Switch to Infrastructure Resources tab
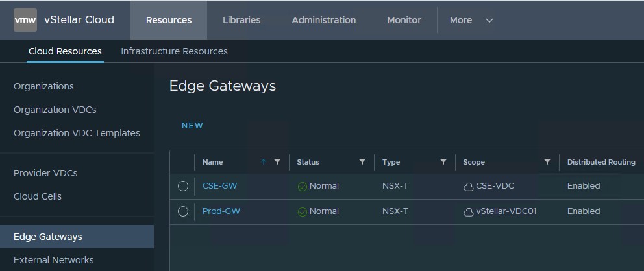644x271 pixels. click(174, 51)
